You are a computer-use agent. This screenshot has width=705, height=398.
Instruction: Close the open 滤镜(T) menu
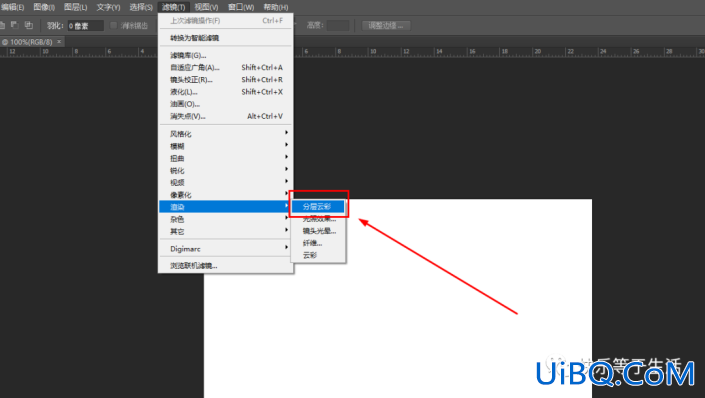click(174, 7)
